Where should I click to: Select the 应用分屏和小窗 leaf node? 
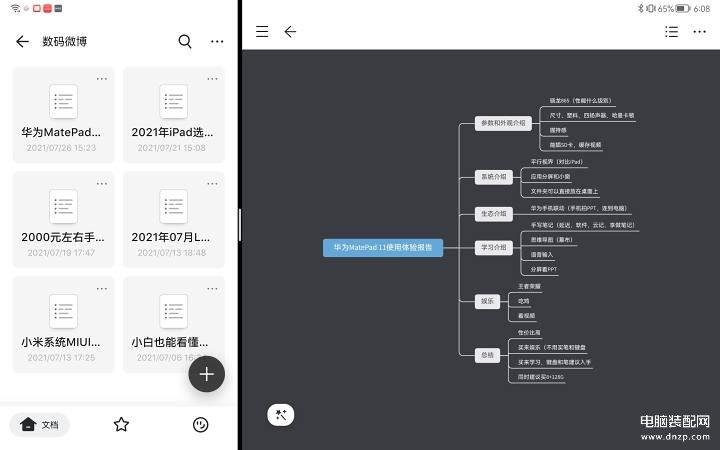point(550,176)
